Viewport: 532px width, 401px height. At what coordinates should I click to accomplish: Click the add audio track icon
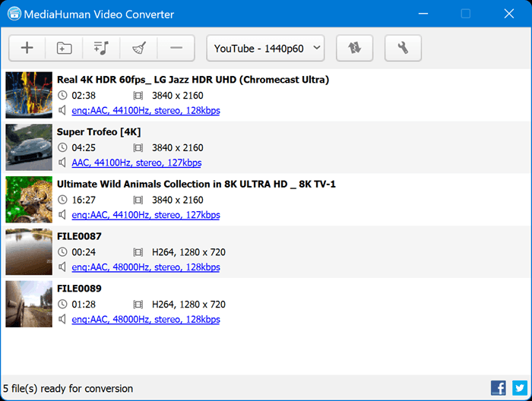coord(102,48)
